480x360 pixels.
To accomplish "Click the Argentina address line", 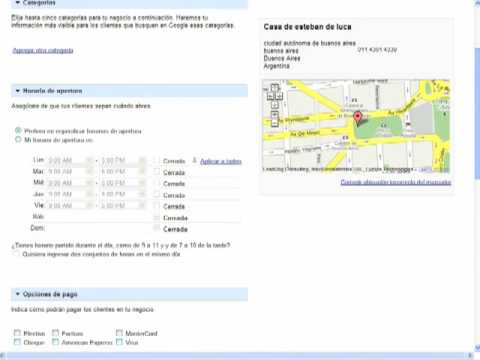I will [276, 66].
